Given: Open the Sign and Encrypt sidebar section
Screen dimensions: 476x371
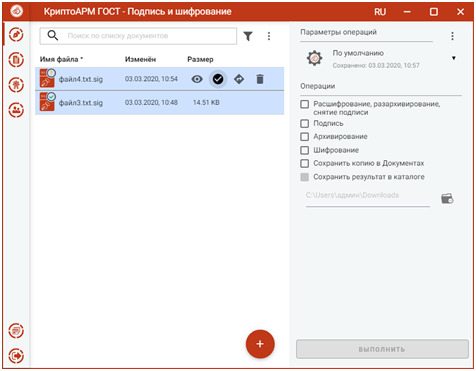Looking at the screenshot, I should [x=16, y=34].
